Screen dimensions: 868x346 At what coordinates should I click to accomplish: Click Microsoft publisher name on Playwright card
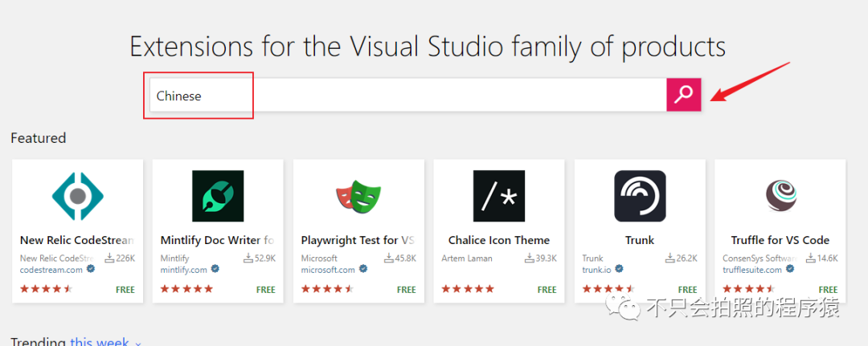(x=319, y=258)
